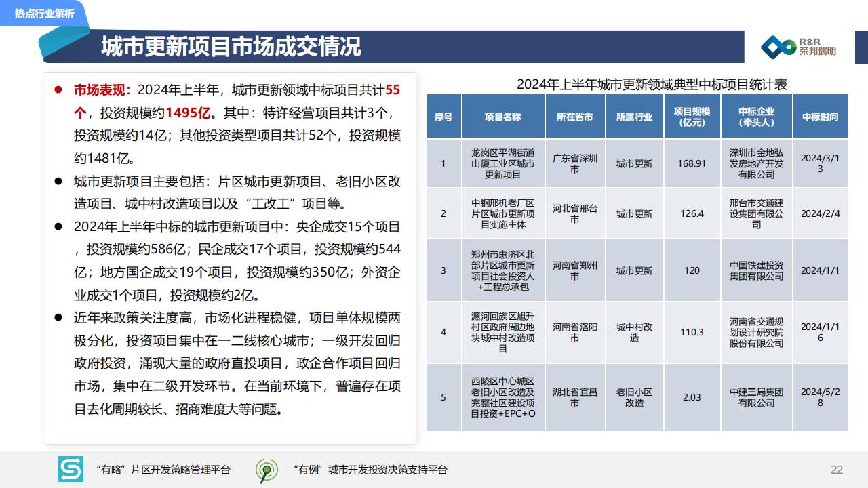Click the date cell 2024/1/1
This screenshot has height=488, width=868.
(820, 270)
